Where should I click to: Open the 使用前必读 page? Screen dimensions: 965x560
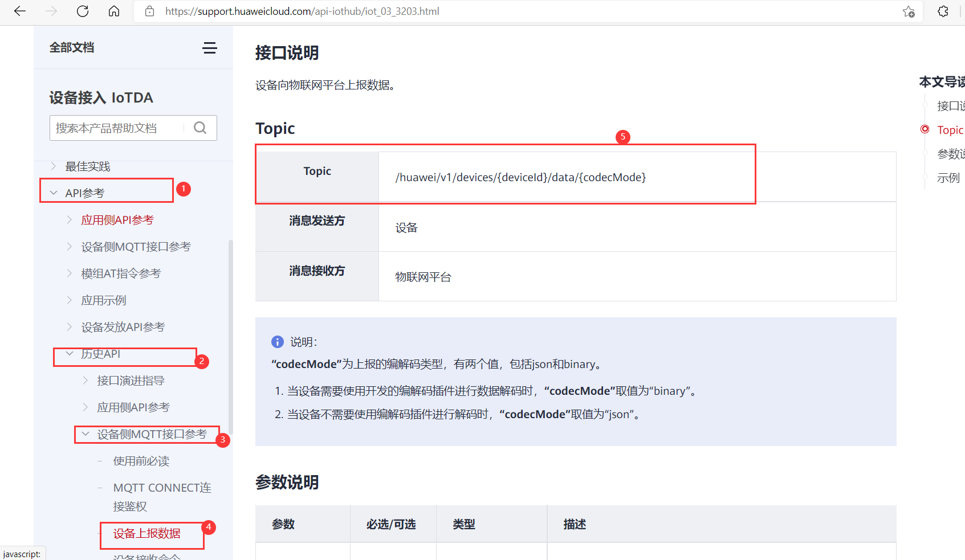point(141,461)
